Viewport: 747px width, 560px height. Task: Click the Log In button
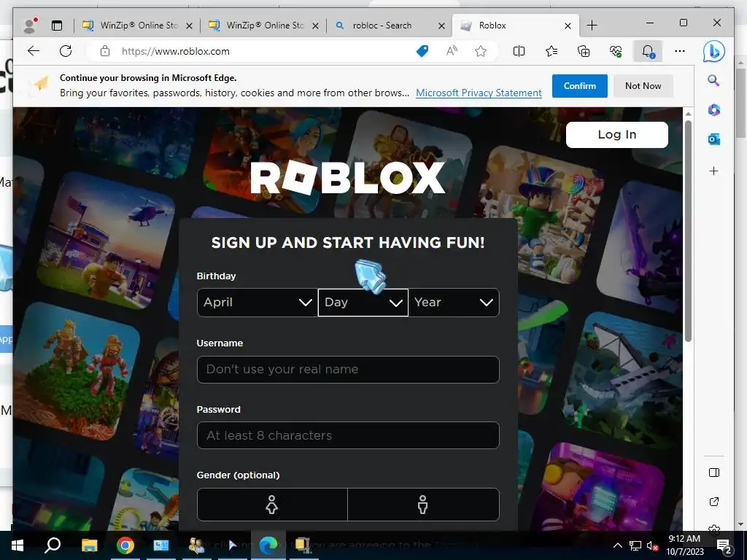617,135
